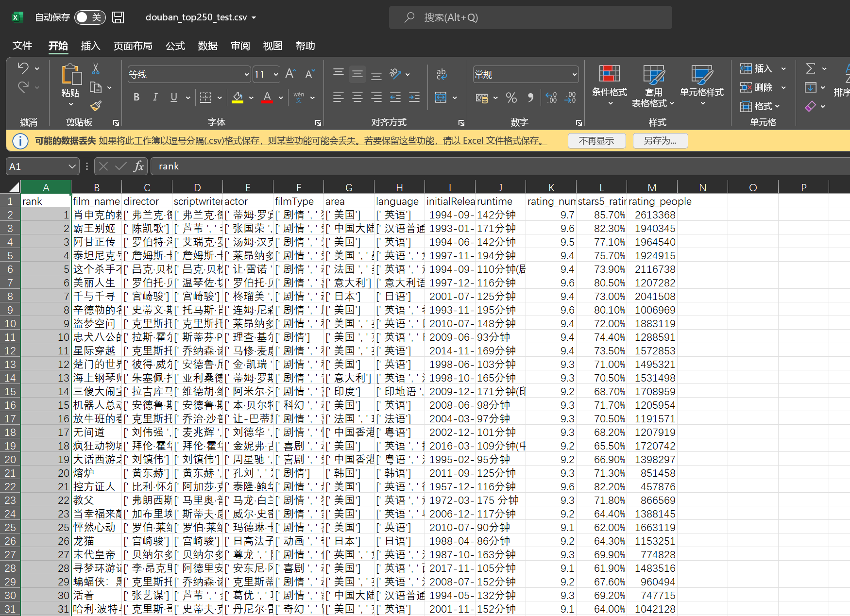This screenshot has width=850, height=616.
Task: Open 套用表格格式 table format gallery
Action: click(653, 86)
